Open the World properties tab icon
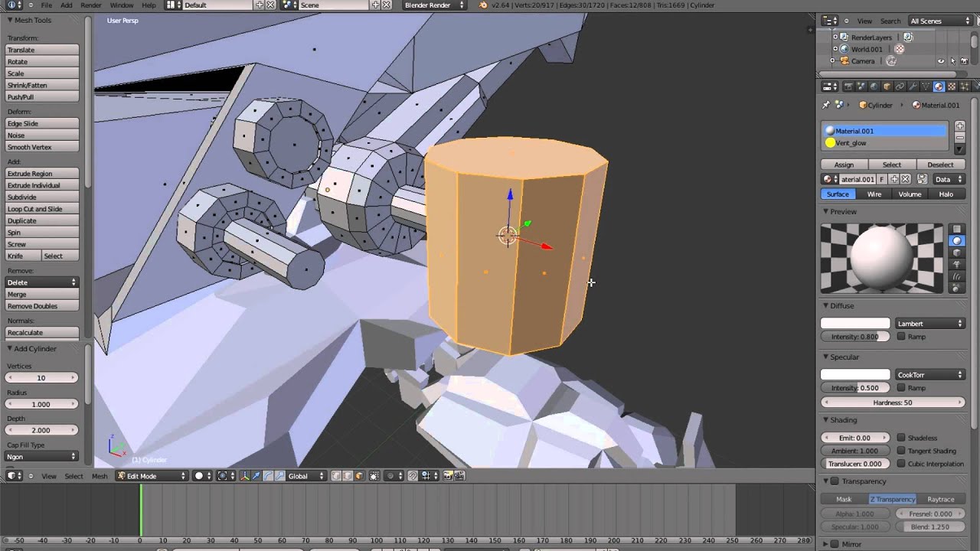 (874, 86)
